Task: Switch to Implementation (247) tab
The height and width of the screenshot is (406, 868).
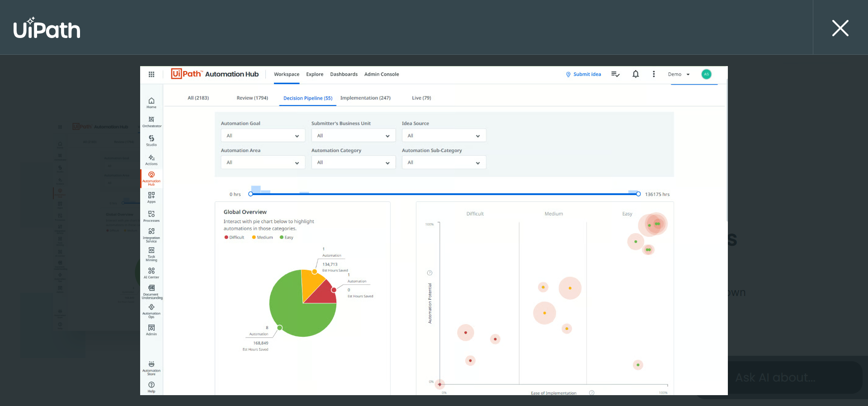Action: [365, 98]
